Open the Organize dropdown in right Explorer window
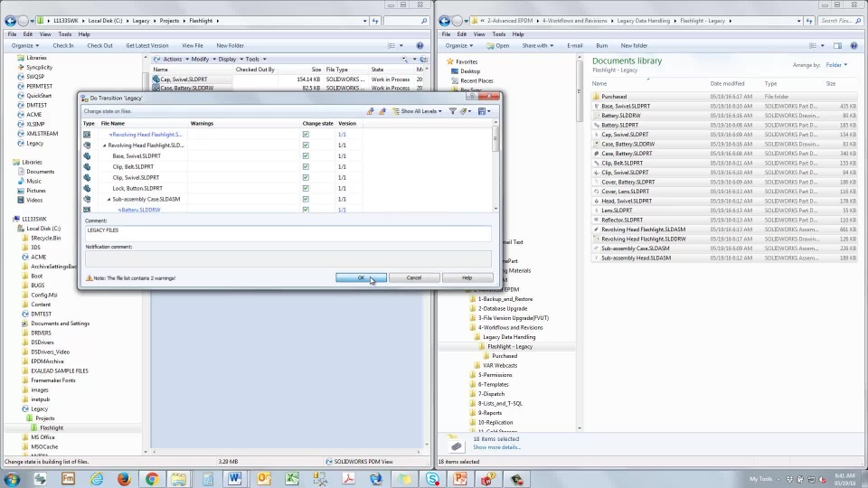868x488 pixels. tap(459, 45)
